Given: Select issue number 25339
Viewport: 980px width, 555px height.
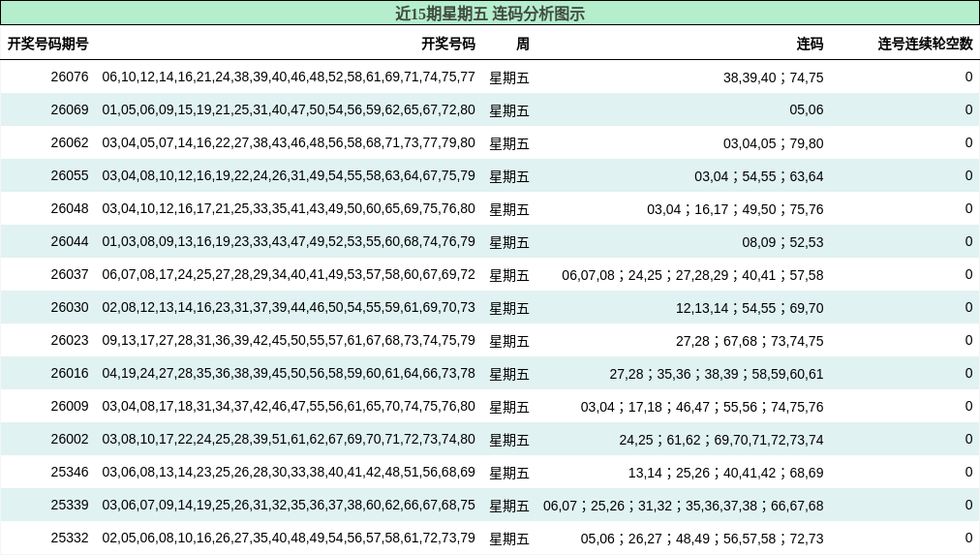Looking at the screenshot, I should 70,505.
